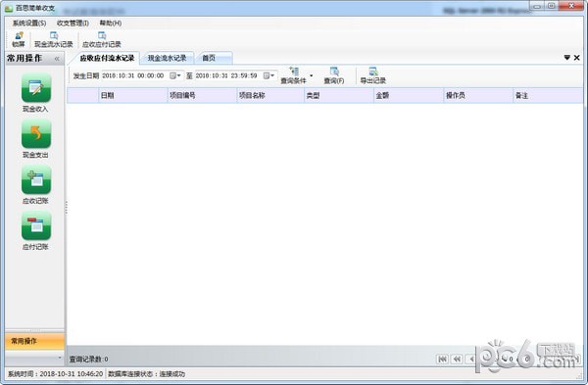
Task: Open 现金流水记录 from the top toolbar
Action: click(54, 39)
